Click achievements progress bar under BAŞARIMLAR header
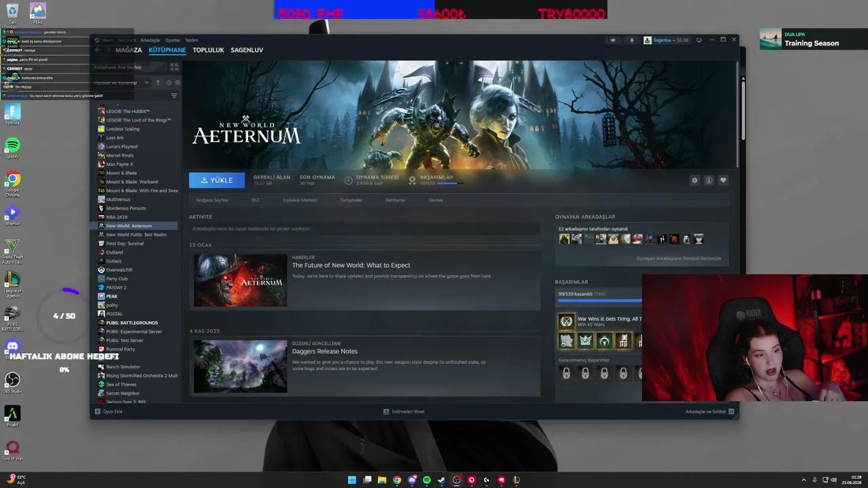 [x=599, y=299]
